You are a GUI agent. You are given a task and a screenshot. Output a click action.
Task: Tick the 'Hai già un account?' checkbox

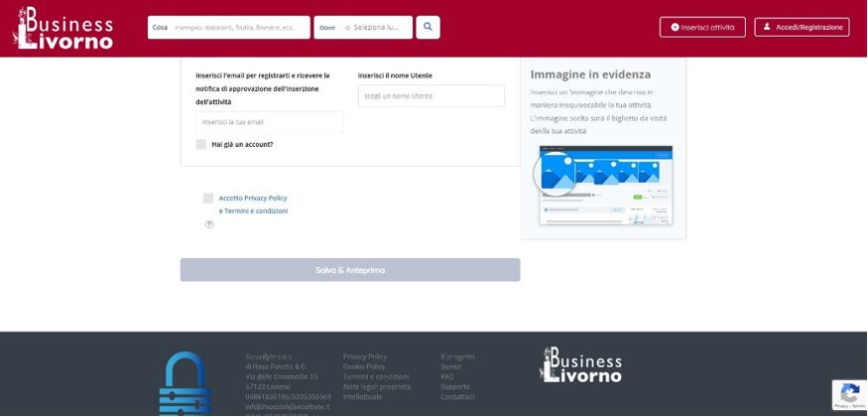point(201,144)
